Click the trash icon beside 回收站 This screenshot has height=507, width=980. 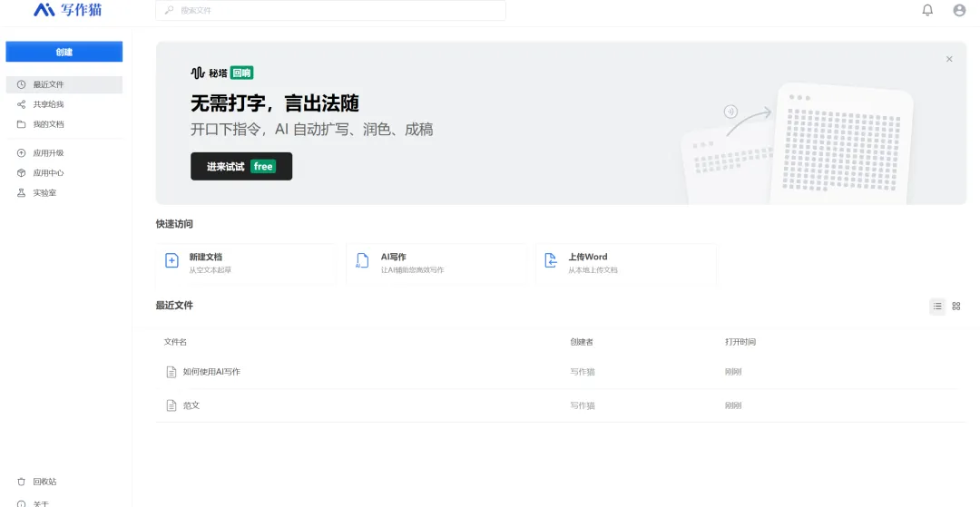(21, 482)
